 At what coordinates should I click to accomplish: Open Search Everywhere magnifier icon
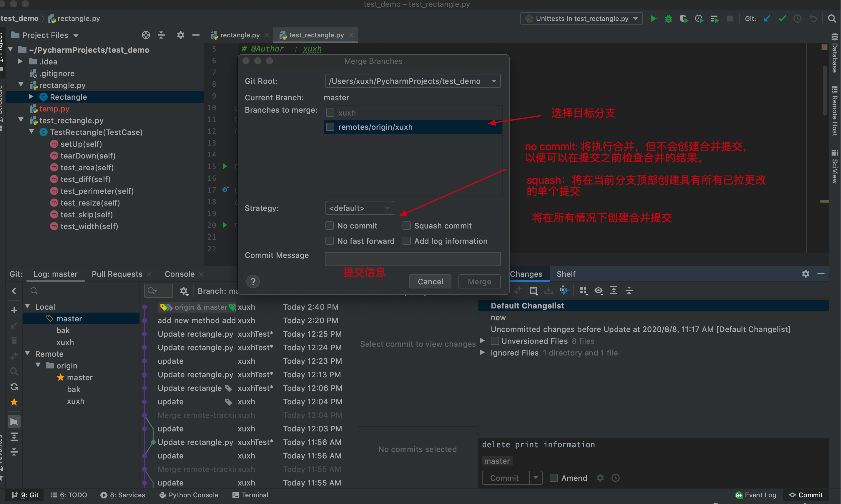(832, 19)
